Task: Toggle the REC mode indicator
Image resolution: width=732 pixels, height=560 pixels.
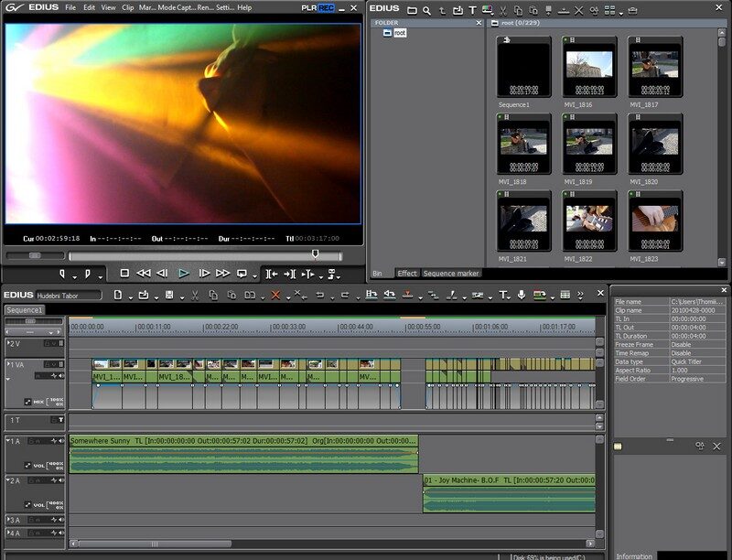Action: pyautogui.click(x=327, y=7)
